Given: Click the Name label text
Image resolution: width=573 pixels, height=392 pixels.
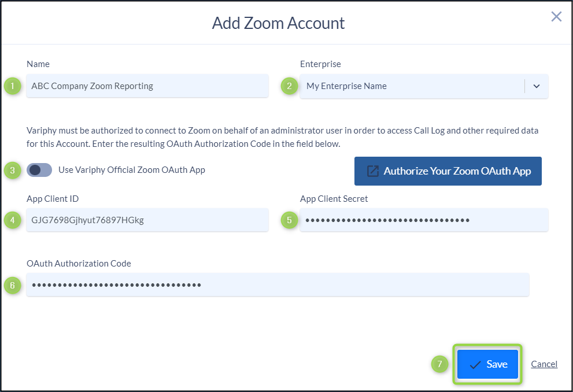Looking at the screenshot, I should click(38, 64).
